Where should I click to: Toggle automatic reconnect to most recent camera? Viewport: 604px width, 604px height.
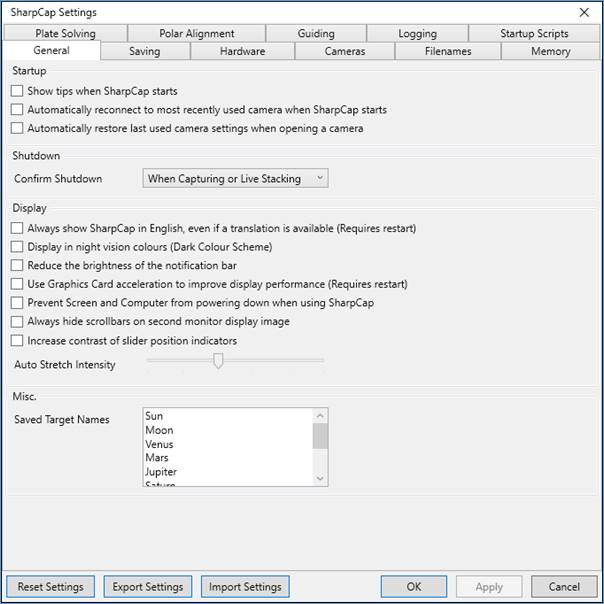click(17, 109)
